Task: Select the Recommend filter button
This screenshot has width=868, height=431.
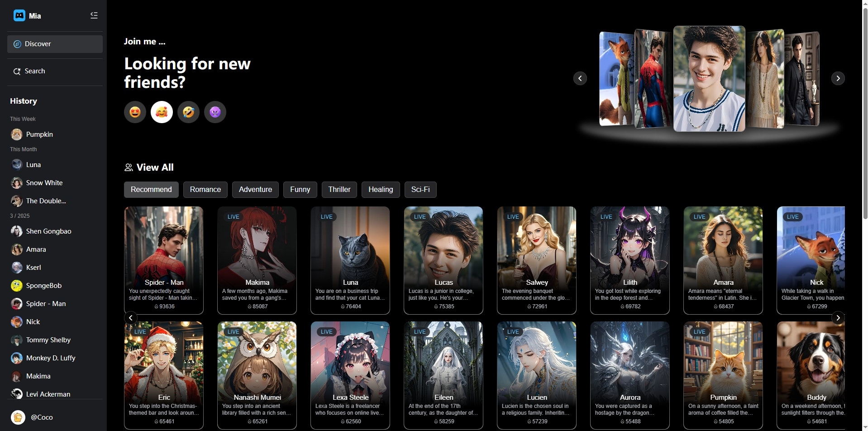Action: pos(151,190)
